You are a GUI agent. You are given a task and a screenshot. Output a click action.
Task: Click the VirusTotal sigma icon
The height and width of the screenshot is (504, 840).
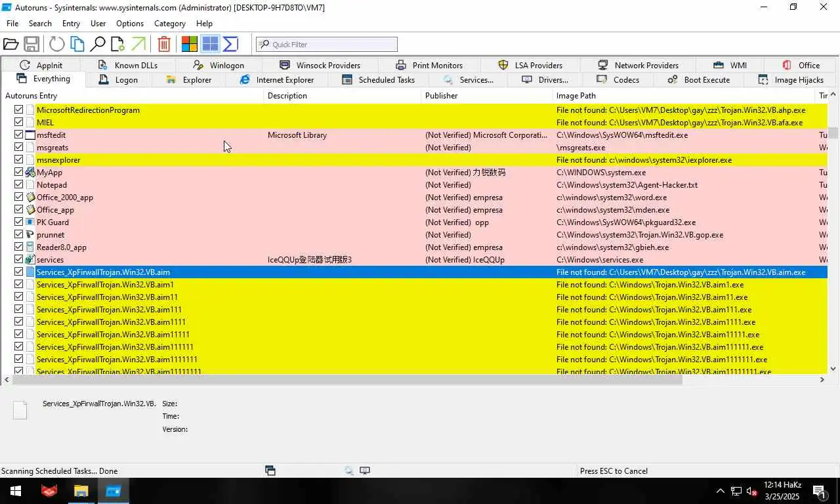(230, 44)
